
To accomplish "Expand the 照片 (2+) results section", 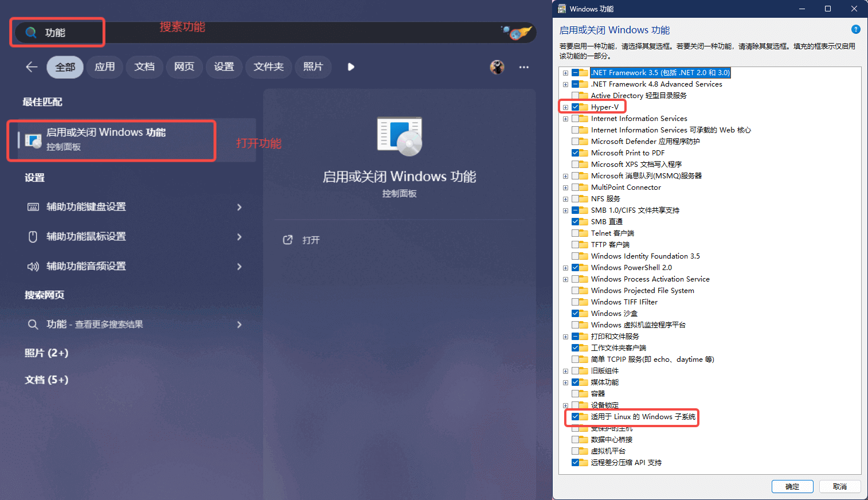I will [x=46, y=353].
